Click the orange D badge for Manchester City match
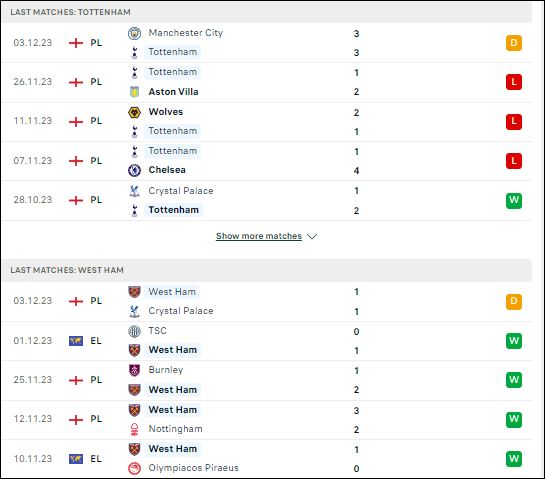This screenshot has width=545, height=479. [514, 43]
